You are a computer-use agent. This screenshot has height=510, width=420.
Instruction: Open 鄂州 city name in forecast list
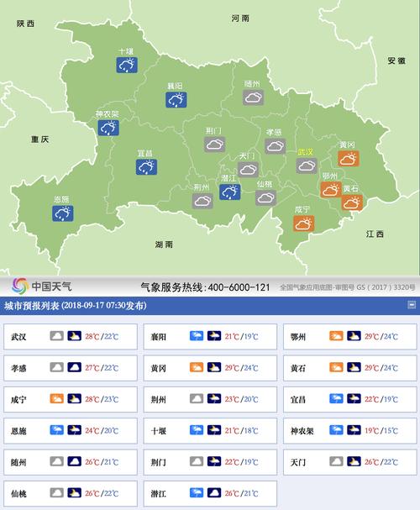pos(298,337)
